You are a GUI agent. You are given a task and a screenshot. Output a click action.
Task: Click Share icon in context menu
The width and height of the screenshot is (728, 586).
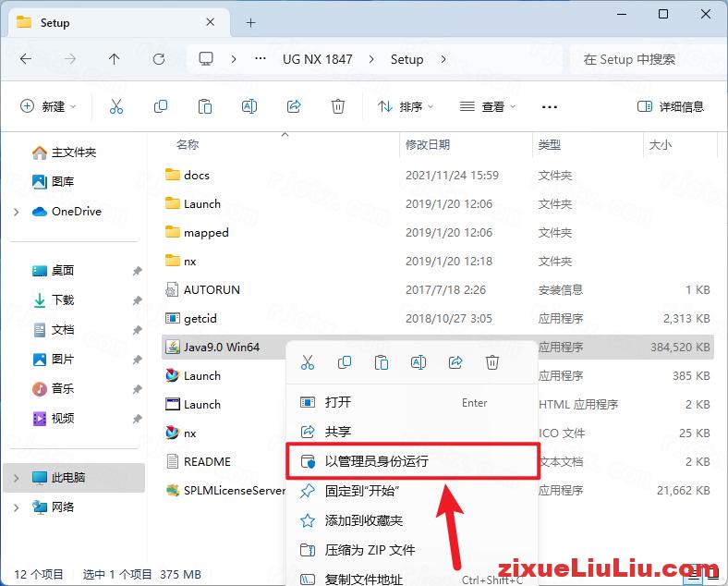(455, 362)
